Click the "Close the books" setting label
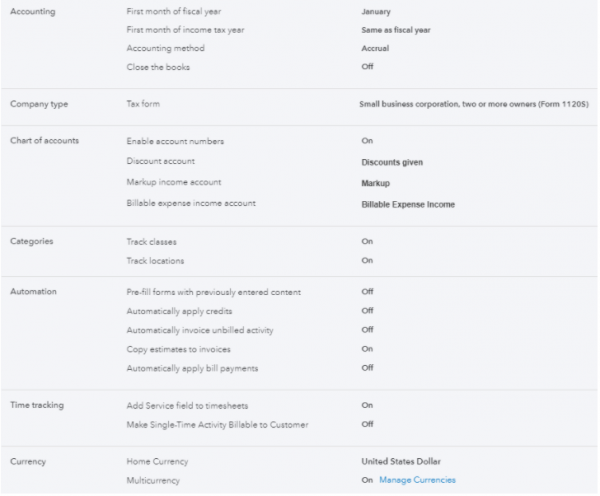Viewport: 600px width, 496px height. point(159,66)
